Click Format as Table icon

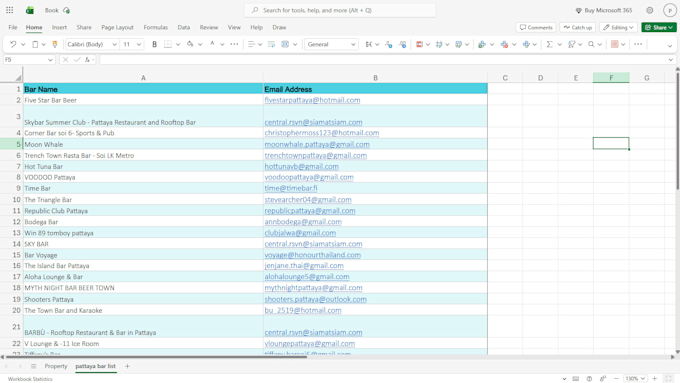(x=439, y=44)
